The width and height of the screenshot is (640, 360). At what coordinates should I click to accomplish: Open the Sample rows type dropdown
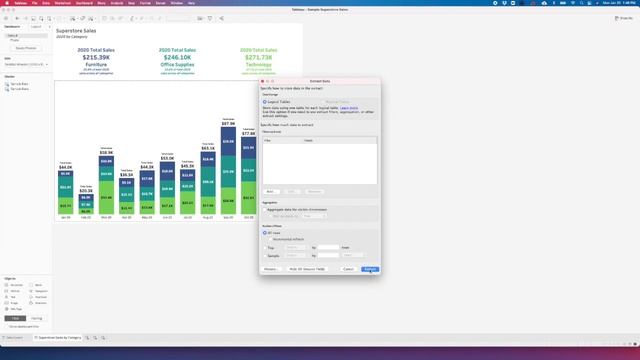(x=295, y=256)
